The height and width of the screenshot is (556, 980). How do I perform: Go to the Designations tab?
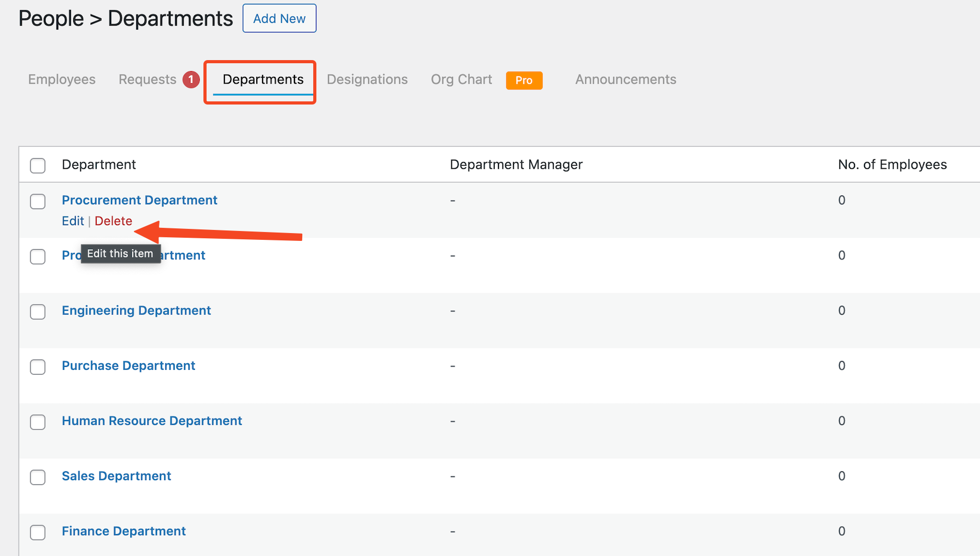pyautogui.click(x=367, y=79)
